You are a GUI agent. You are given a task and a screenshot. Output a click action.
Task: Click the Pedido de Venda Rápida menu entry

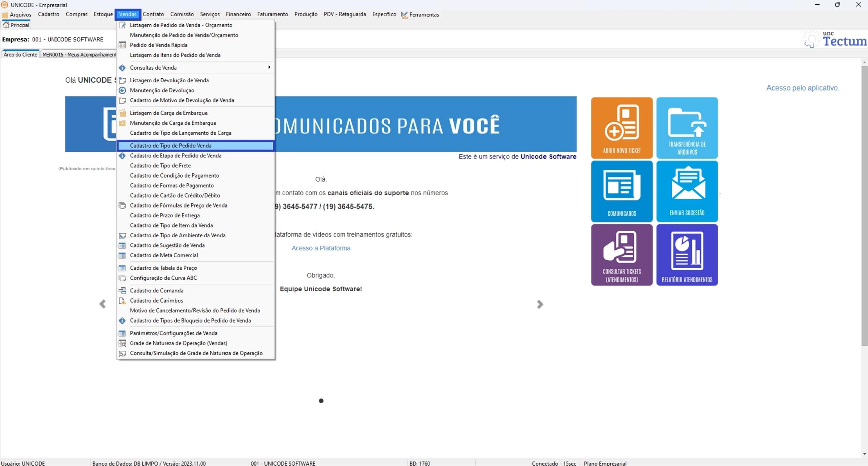(x=159, y=45)
